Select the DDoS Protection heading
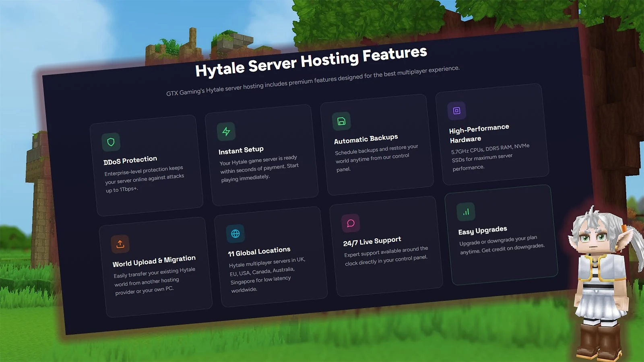This screenshot has height=362, width=644. [130, 160]
